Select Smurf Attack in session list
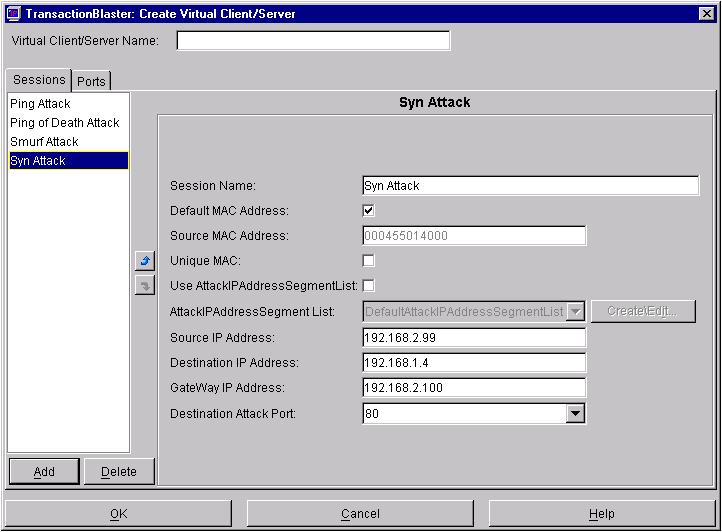722x532 pixels. (x=68, y=141)
